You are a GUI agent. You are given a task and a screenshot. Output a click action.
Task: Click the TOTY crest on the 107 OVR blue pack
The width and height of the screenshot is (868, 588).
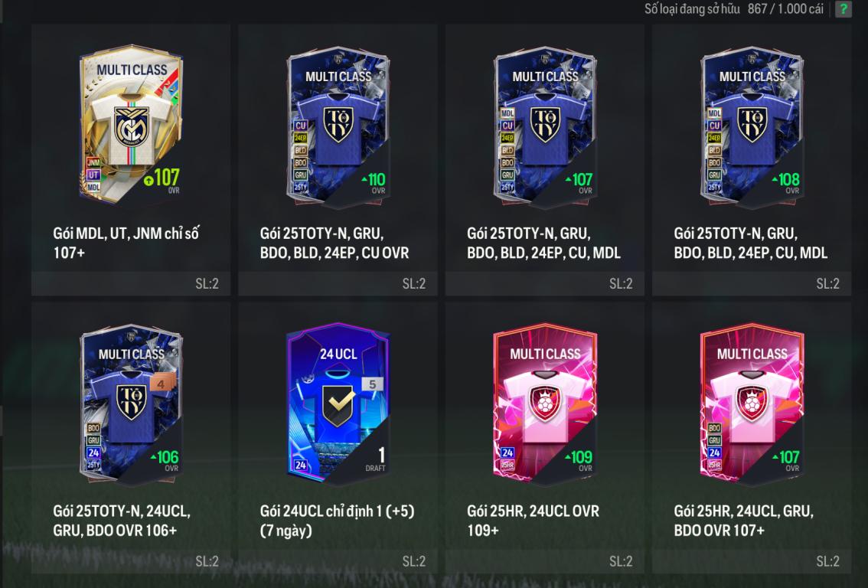[x=545, y=124]
